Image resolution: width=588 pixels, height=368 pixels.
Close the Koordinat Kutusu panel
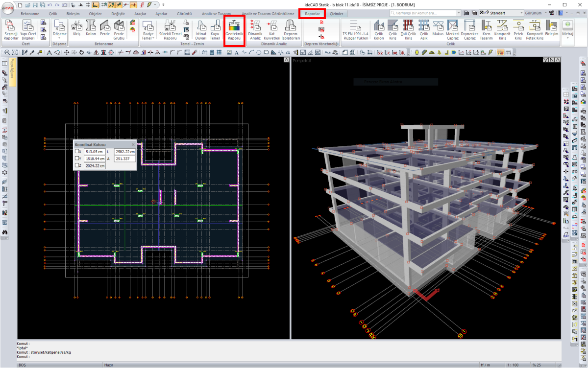(x=133, y=145)
